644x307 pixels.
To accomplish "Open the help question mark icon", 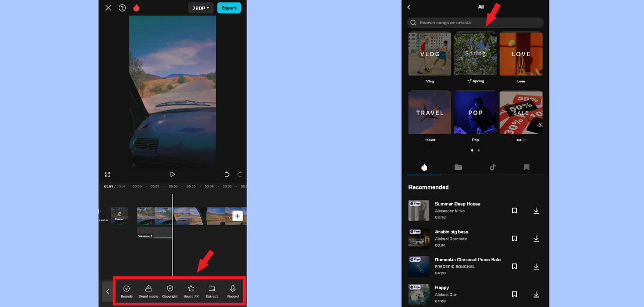I will click(x=122, y=8).
